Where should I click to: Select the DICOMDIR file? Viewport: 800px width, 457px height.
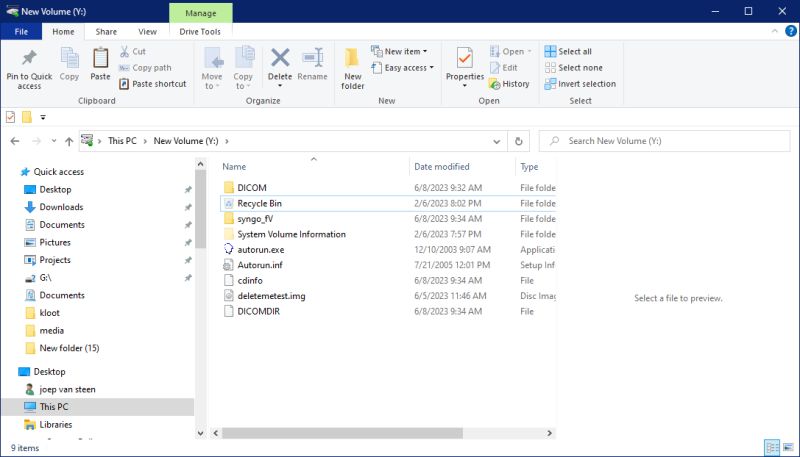258,312
